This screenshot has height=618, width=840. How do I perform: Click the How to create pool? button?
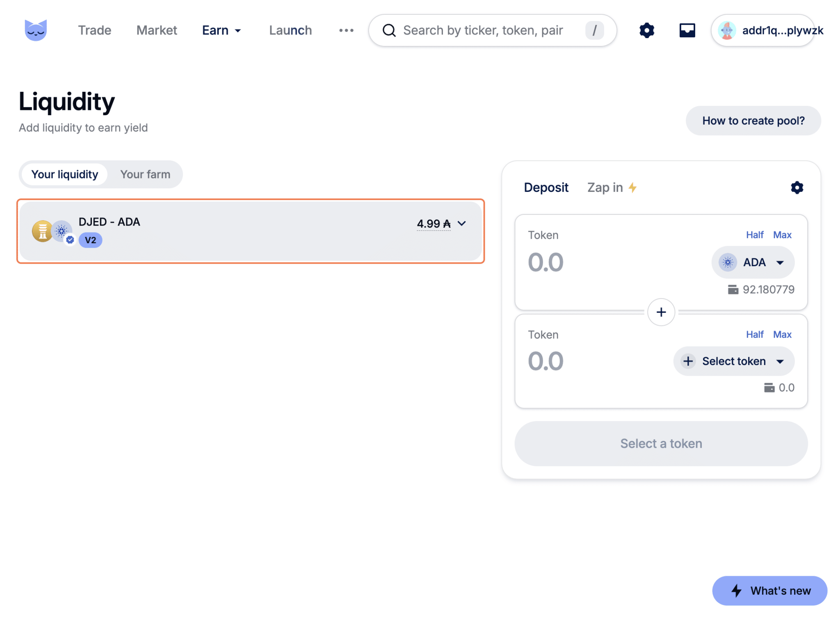pyautogui.click(x=753, y=121)
